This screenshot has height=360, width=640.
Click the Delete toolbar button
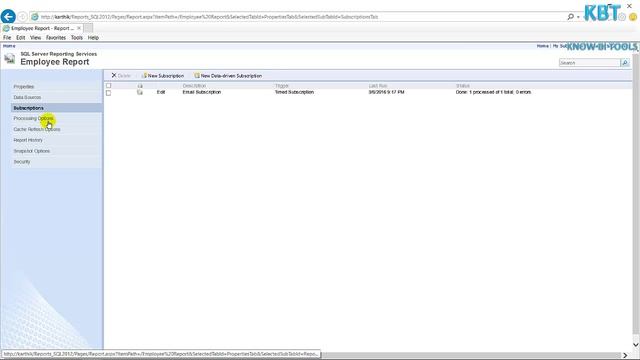121,76
